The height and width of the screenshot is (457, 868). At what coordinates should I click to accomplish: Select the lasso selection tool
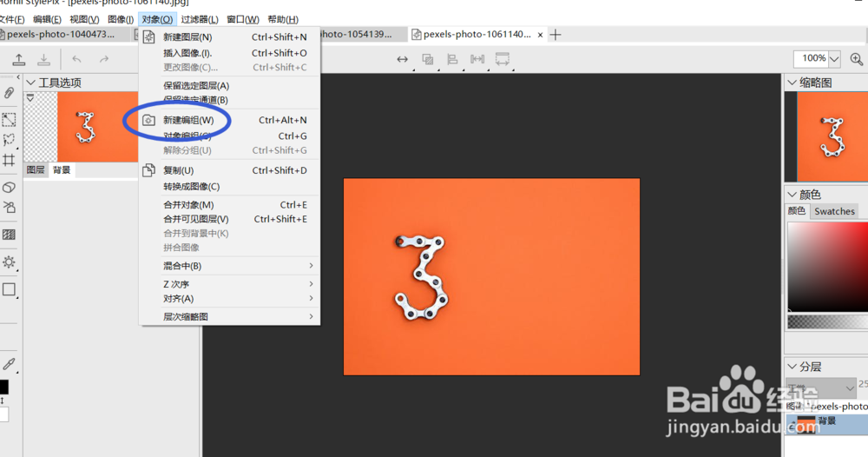pos(9,139)
